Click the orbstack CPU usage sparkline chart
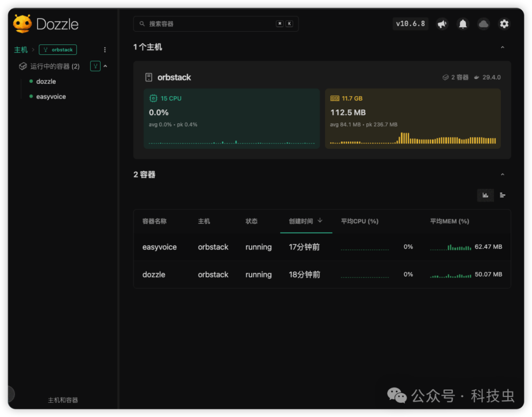The width and height of the screenshot is (532, 417). (x=232, y=142)
